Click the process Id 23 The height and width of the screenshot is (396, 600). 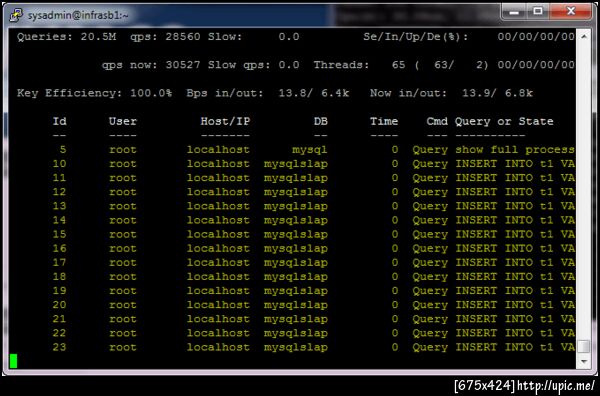point(59,347)
